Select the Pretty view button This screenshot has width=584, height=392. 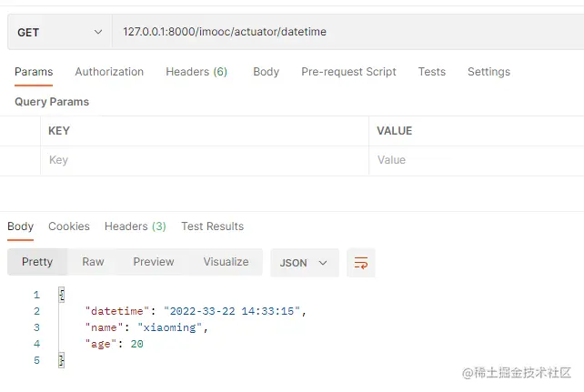[x=37, y=262]
